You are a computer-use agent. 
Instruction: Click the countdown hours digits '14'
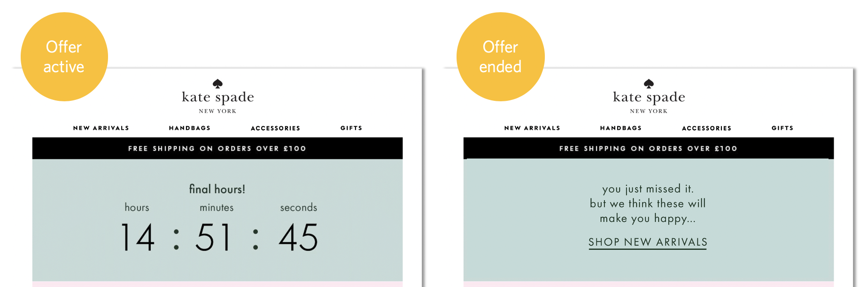pyautogui.click(x=138, y=237)
